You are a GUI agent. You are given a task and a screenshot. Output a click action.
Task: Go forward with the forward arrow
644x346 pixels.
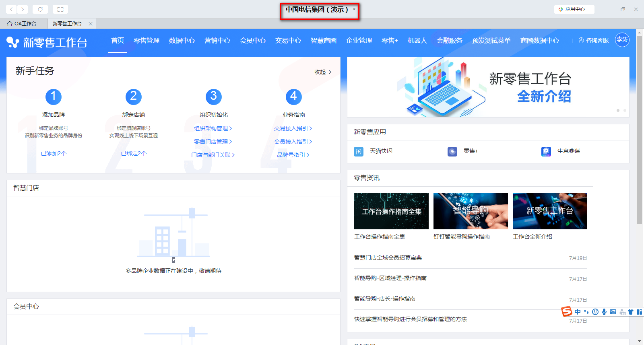[23, 9]
